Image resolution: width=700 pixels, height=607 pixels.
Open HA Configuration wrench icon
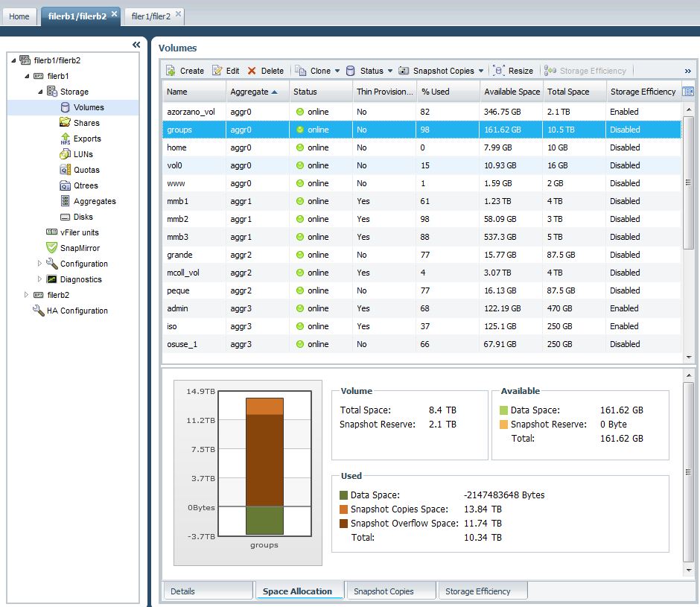[x=39, y=311]
